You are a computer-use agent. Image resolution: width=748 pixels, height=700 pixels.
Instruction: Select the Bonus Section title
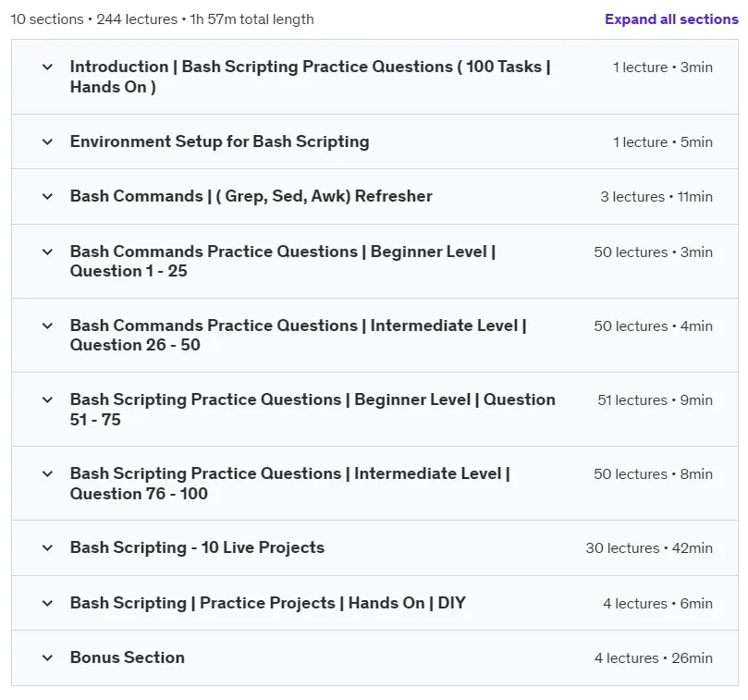click(x=128, y=657)
